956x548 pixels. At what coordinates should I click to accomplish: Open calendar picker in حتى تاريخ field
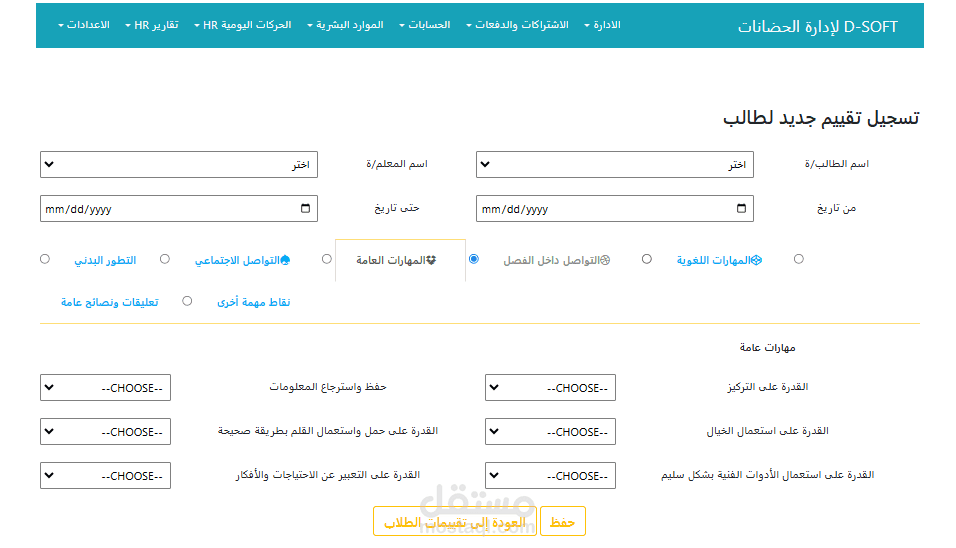[305, 208]
